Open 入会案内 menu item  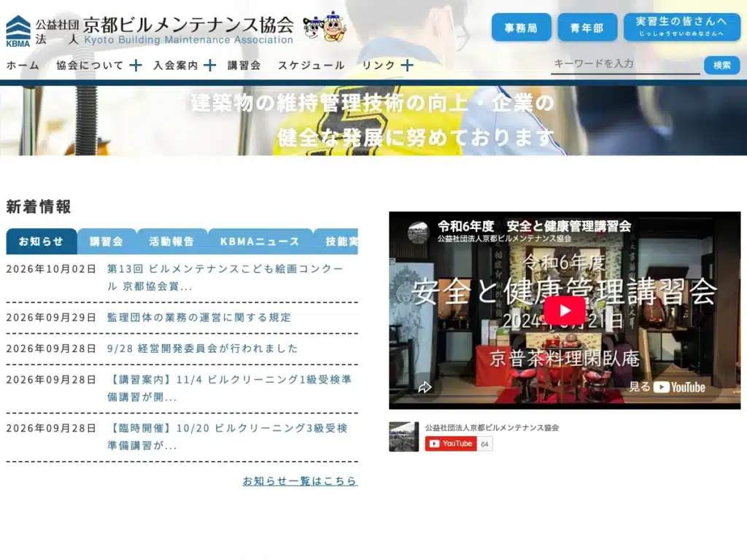(x=176, y=65)
